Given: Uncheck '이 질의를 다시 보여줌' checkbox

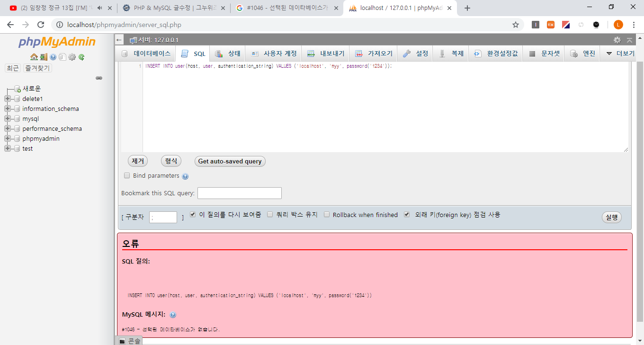Looking at the screenshot, I should 193,214.
